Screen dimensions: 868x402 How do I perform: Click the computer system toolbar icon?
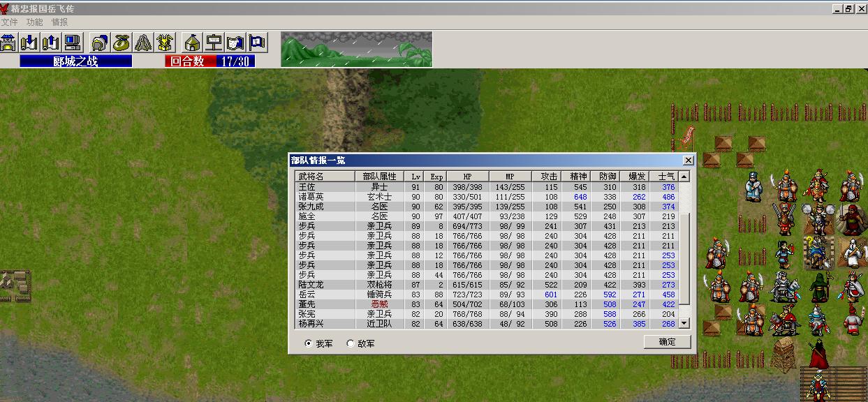click(x=72, y=43)
